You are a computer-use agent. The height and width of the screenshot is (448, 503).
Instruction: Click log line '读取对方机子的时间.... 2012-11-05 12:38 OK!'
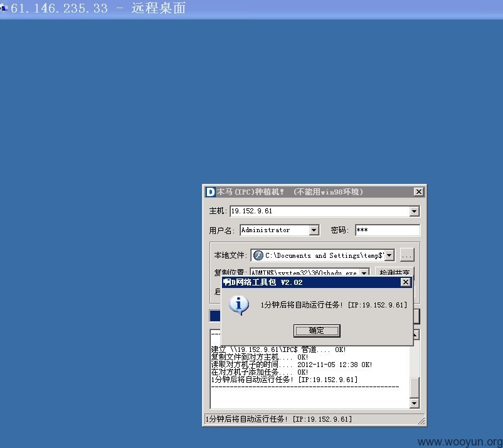[x=292, y=365]
